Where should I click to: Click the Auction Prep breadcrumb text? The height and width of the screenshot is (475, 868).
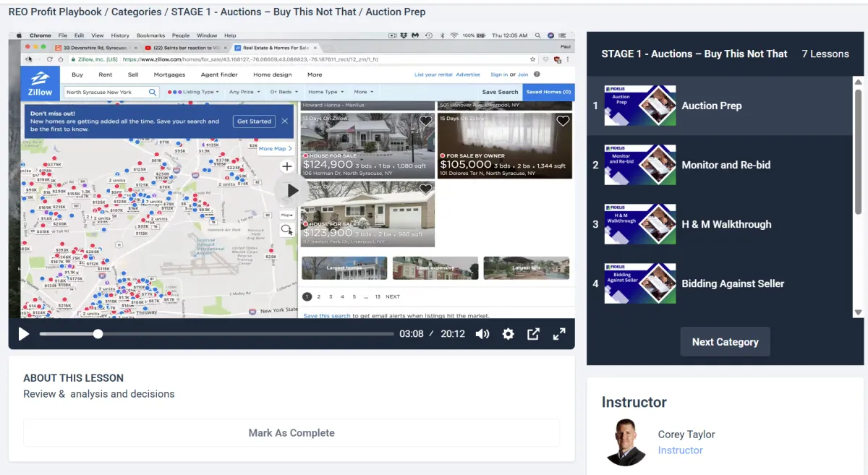[396, 12]
